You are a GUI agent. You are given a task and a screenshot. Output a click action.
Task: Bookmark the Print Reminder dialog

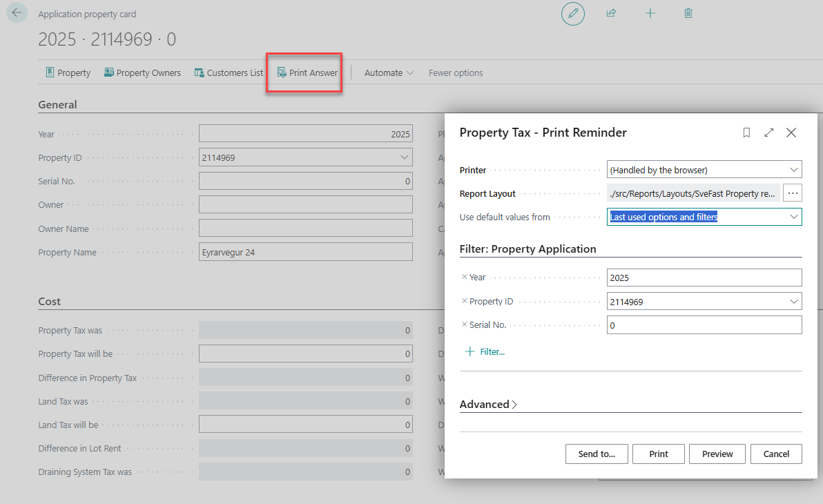[x=746, y=133]
